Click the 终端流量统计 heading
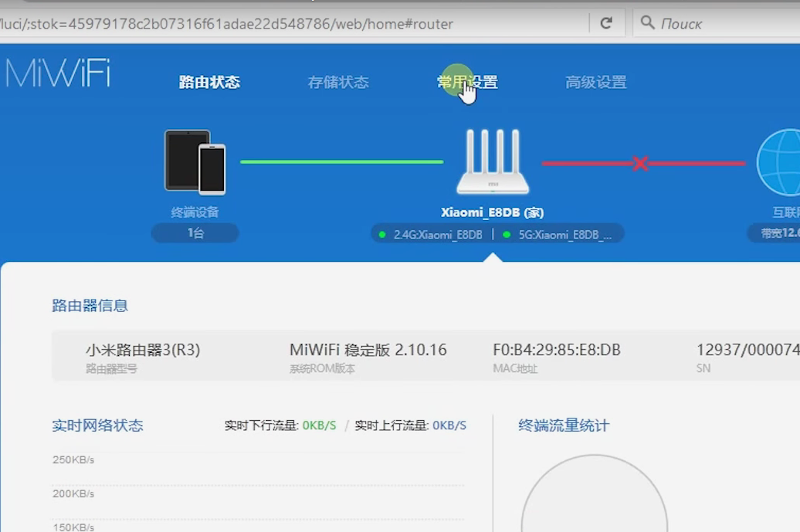 (564, 425)
